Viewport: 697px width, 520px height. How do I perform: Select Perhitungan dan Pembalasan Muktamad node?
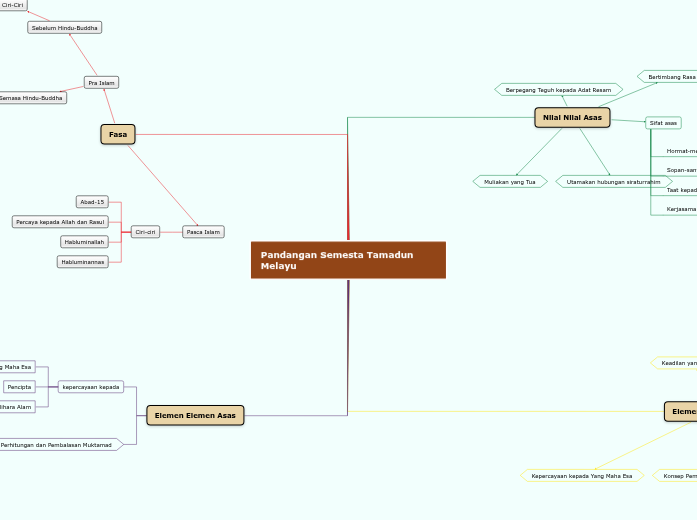(56, 444)
